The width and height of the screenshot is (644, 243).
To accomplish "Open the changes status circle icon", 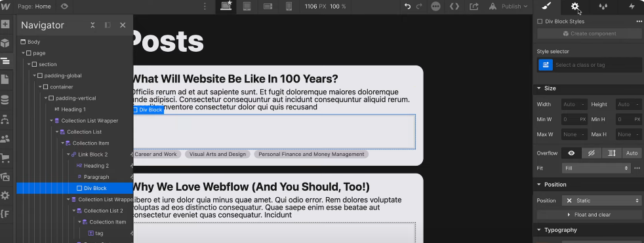I will tap(435, 7).
